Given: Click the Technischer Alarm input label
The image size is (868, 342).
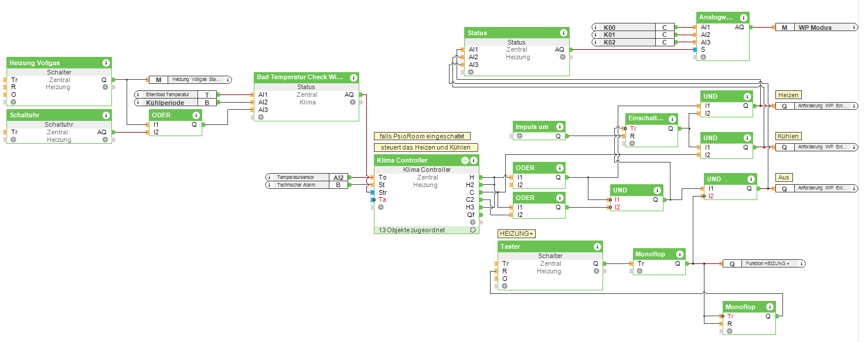Looking at the screenshot, I should click(x=297, y=185).
